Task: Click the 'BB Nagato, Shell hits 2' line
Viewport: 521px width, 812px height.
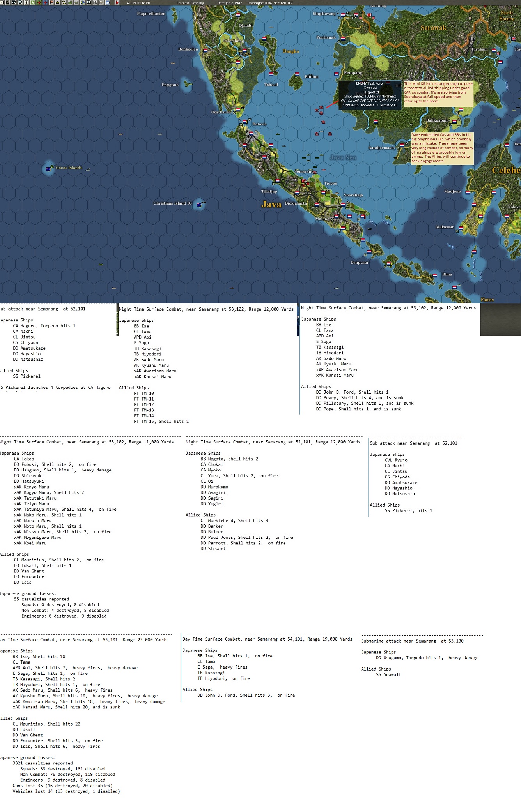Action: 229,459
